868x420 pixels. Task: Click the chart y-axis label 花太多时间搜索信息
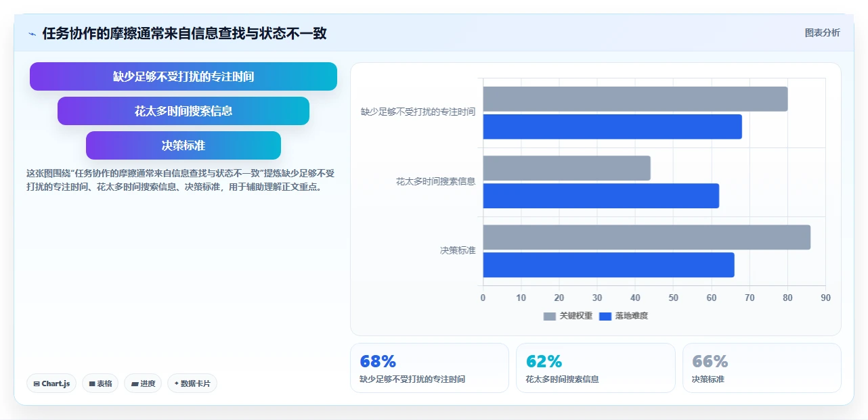pyautogui.click(x=436, y=181)
